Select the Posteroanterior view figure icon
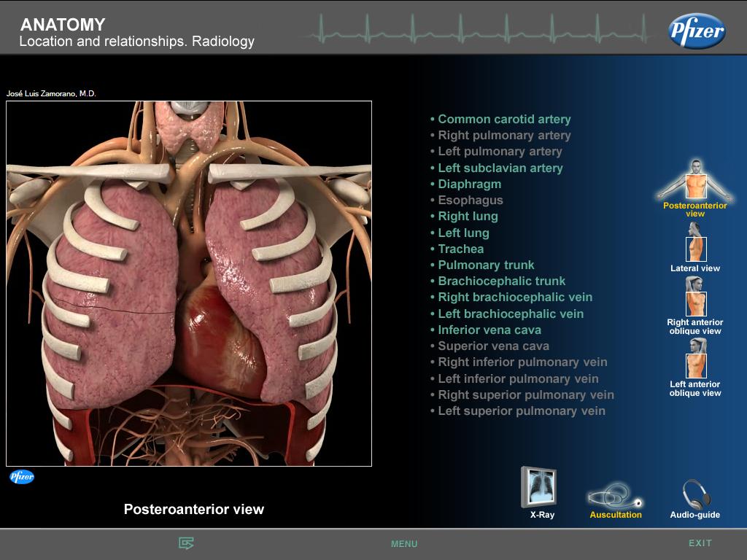This screenshot has width=747, height=560. pyautogui.click(x=695, y=180)
